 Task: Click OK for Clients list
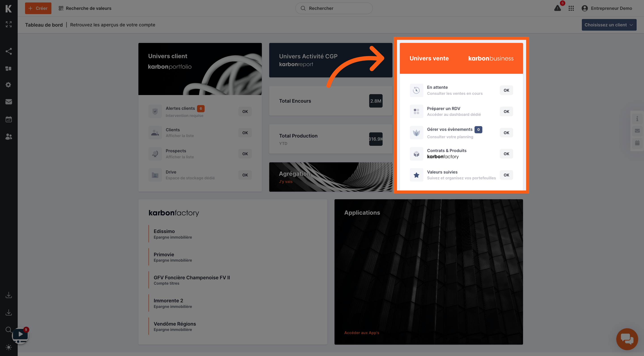(245, 133)
